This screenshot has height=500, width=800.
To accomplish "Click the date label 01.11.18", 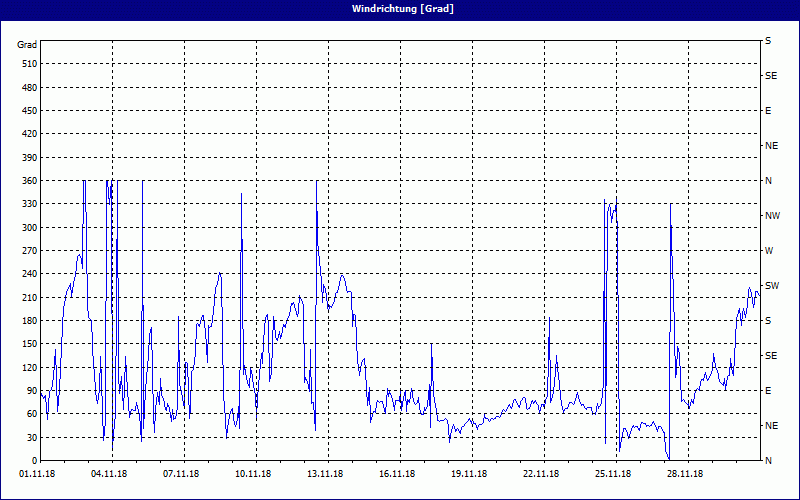I will coord(37,474).
